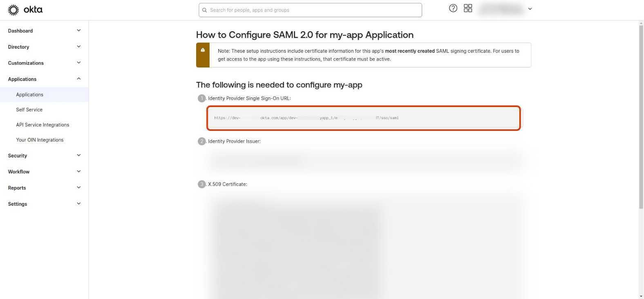The image size is (644, 299).
Task: Collapse the Applications menu chevron
Action: [79, 79]
